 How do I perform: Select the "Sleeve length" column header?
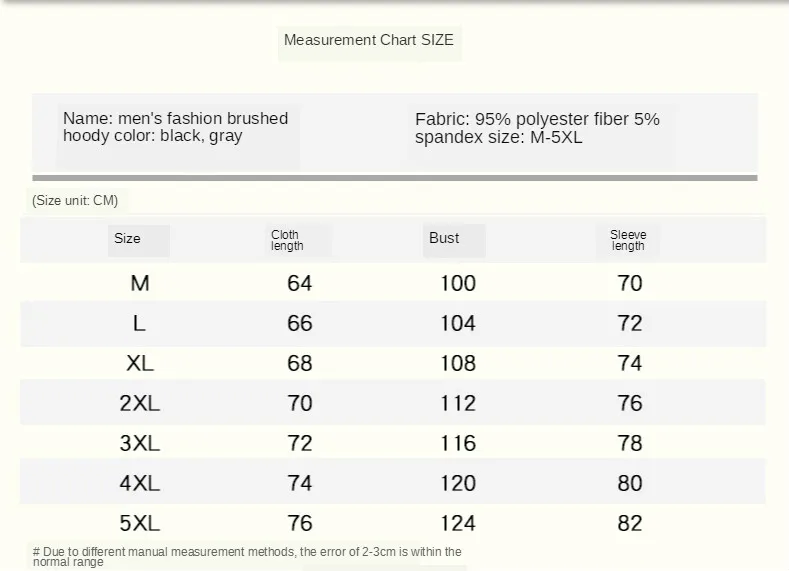628,240
